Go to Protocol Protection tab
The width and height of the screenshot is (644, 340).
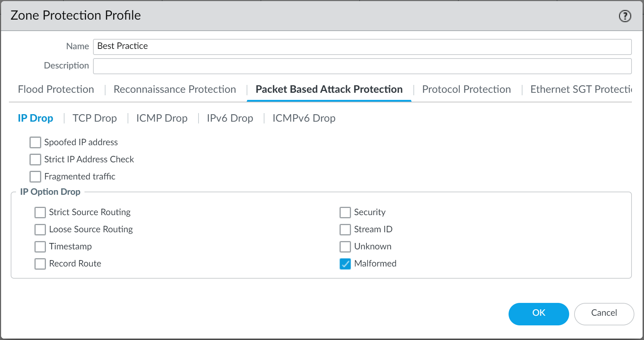[x=466, y=89]
